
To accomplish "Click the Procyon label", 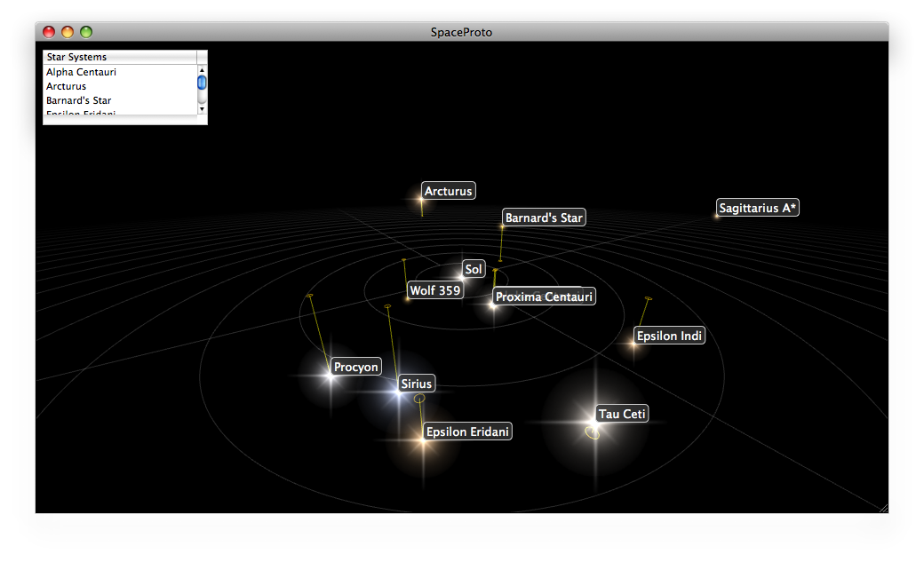I will point(356,367).
